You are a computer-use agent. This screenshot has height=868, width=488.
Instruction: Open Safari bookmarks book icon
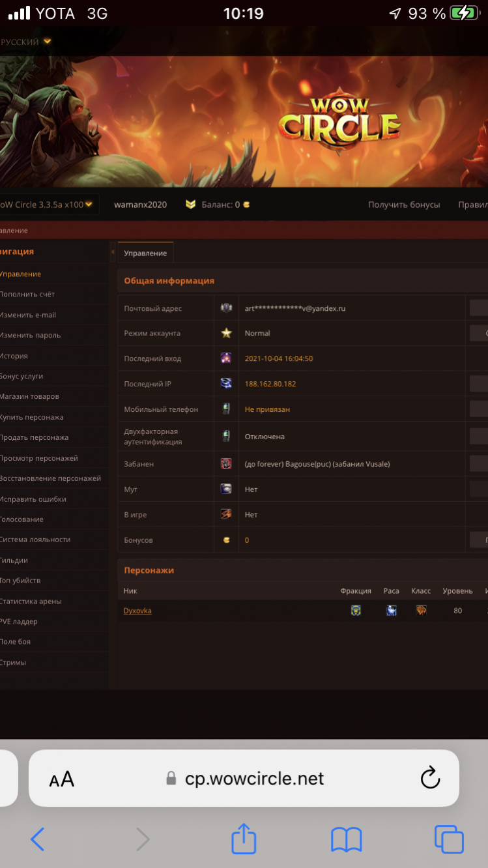tap(346, 839)
